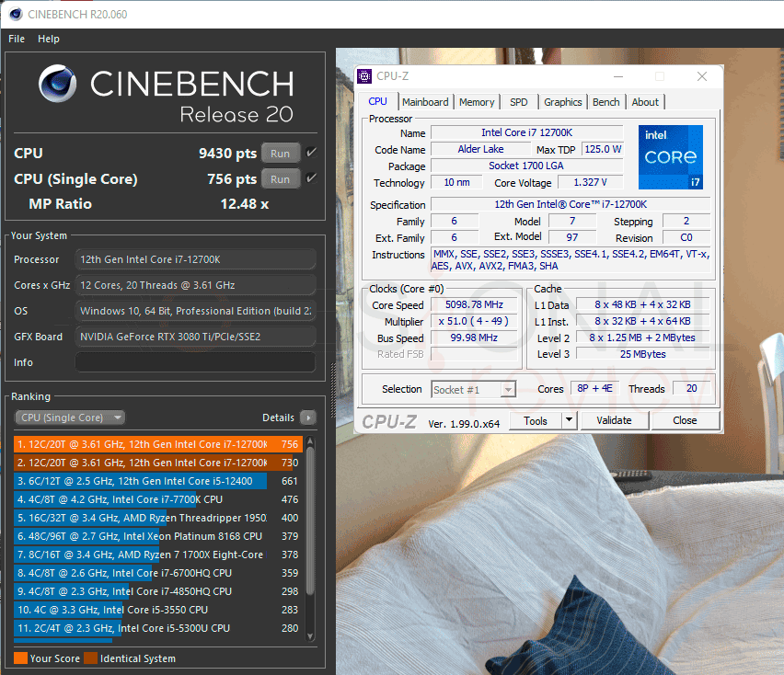
Task: Select the Core i5-5300U ranking row
Action: 158,628
